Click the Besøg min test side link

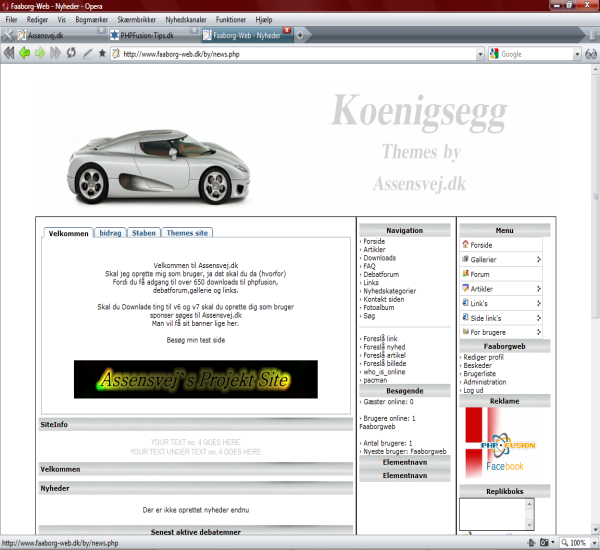(x=196, y=340)
